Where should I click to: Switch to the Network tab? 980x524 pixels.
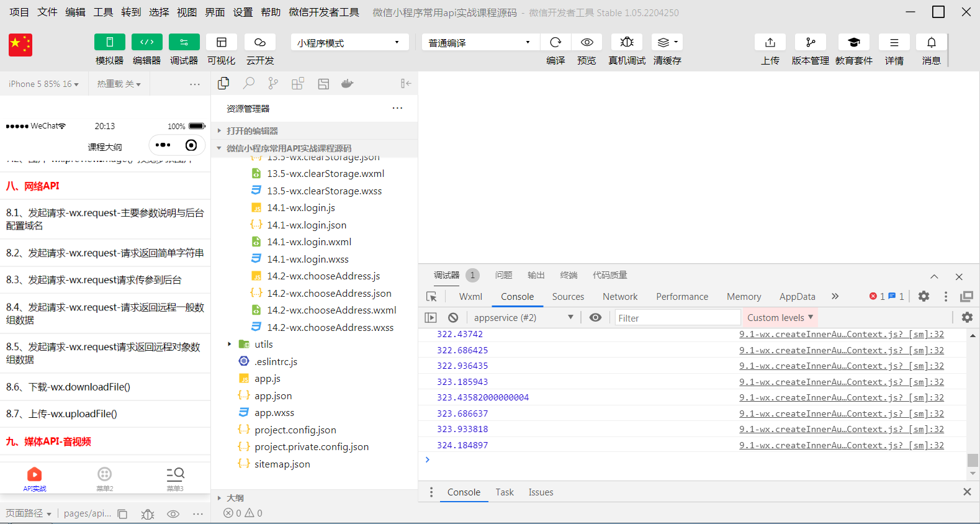click(620, 297)
